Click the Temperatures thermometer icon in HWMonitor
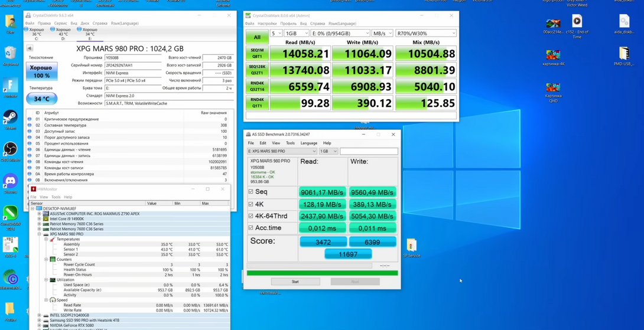This screenshot has width=644, height=330. tap(52, 239)
